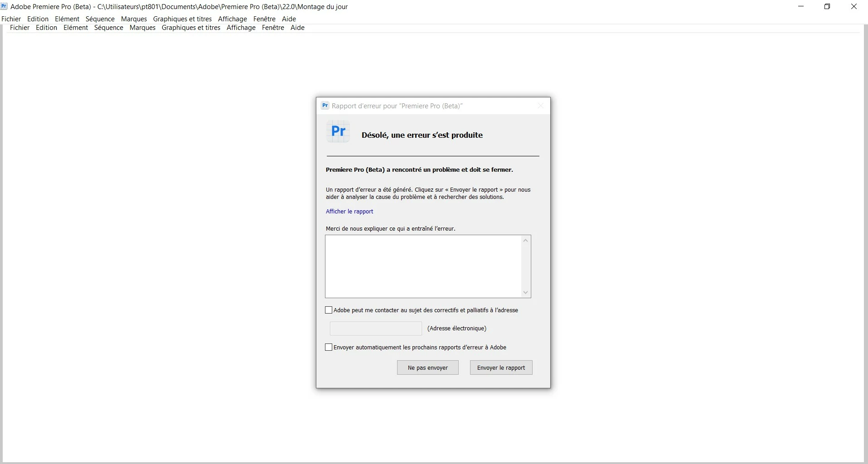The image size is (868, 464).
Task: Click the dialog title Rapport d'erreur pour Premiere Pro (Beta)
Action: 397,106
